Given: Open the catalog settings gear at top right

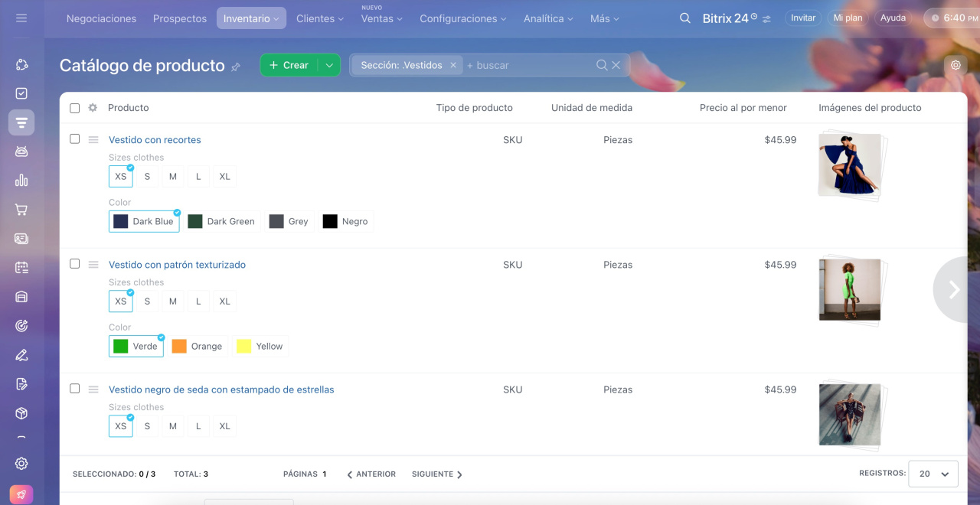Looking at the screenshot, I should [x=955, y=65].
